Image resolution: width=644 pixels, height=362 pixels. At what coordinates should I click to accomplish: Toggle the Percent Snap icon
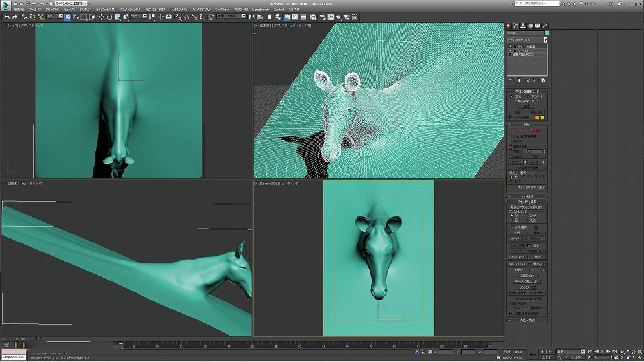point(196,17)
